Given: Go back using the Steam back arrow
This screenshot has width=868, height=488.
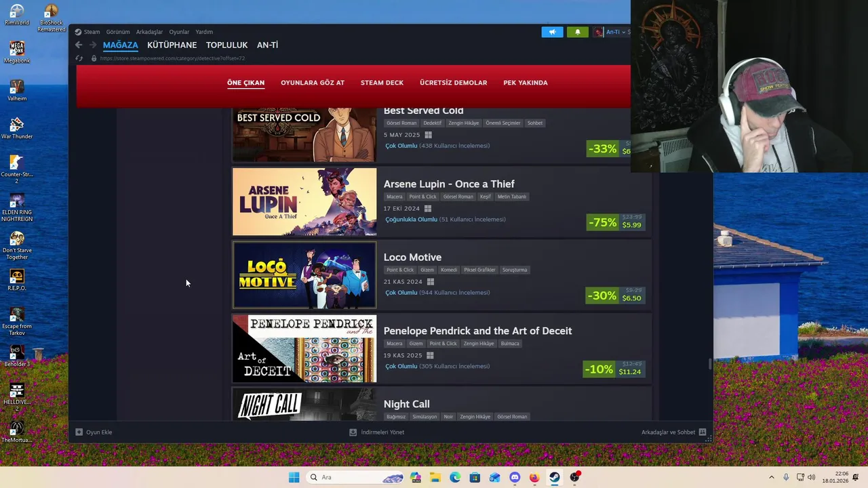Looking at the screenshot, I should pyautogui.click(x=79, y=45).
